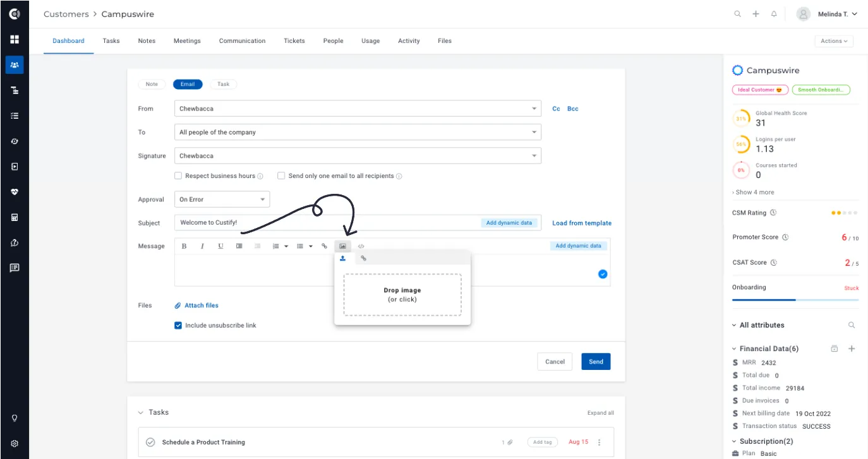868x459 pixels.
Task: Open the Customers people icon in sidebar
Action: tap(15, 64)
